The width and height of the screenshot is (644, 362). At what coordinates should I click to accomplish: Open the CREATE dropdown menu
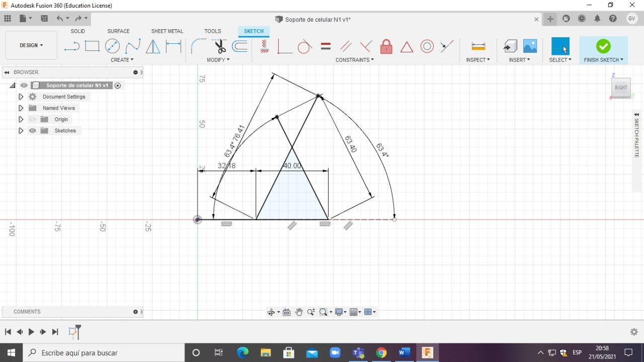122,60
